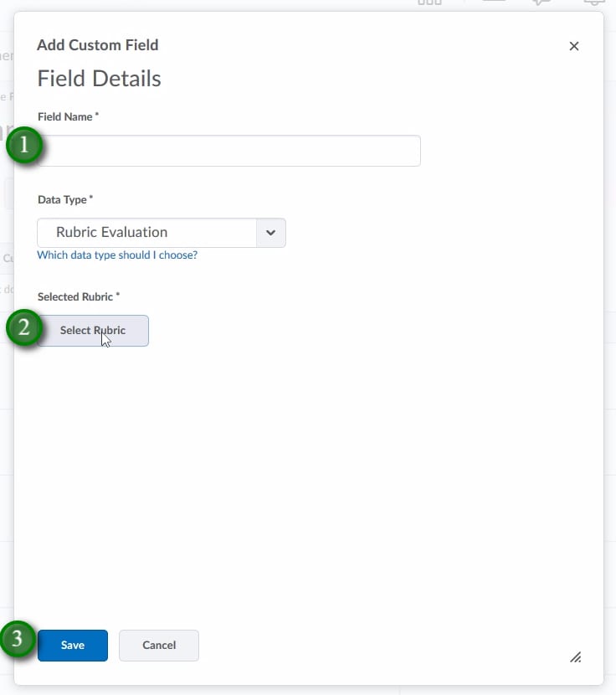Open the message alerts envelope icon

point(494,3)
